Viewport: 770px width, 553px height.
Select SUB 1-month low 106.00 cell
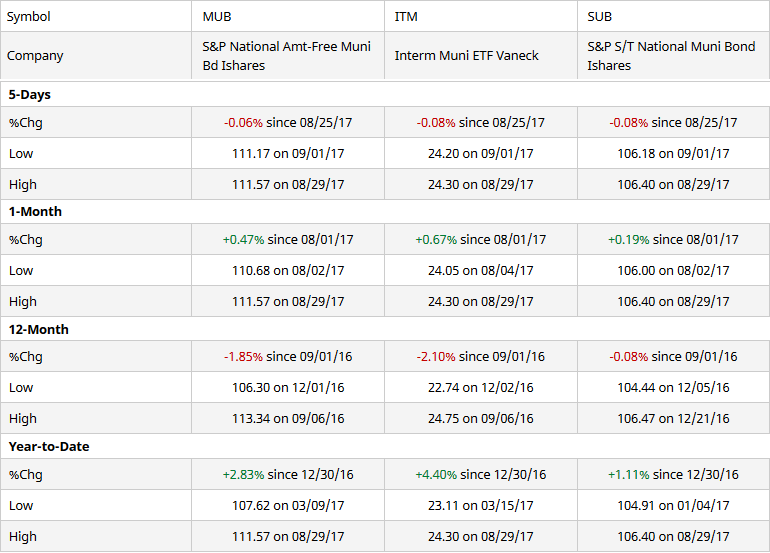673,270
